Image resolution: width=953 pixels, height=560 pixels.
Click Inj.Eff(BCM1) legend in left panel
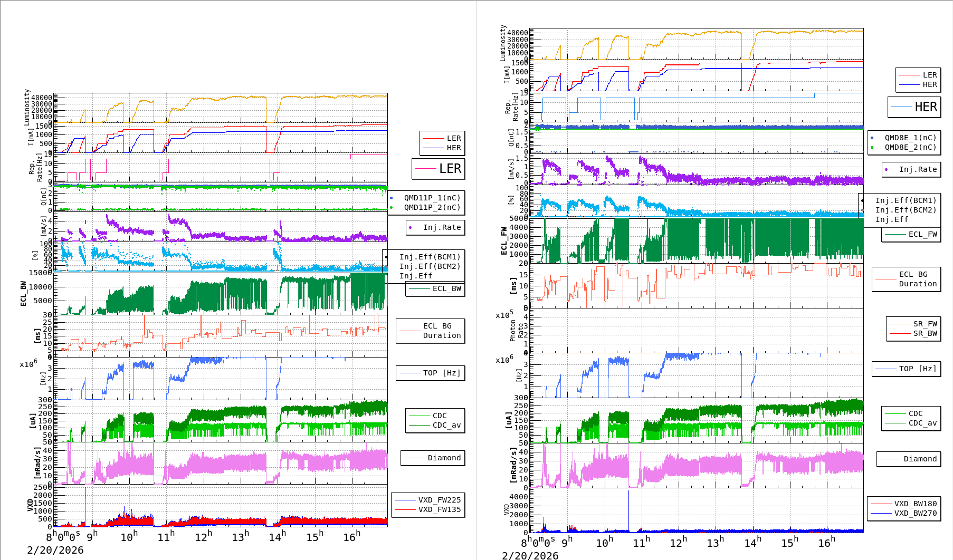point(430,257)
